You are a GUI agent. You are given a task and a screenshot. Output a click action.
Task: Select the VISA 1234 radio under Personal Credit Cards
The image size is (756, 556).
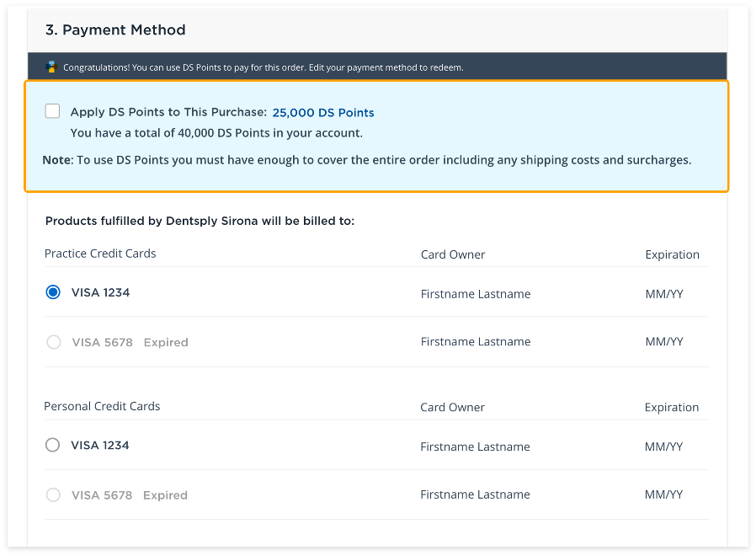53,445
